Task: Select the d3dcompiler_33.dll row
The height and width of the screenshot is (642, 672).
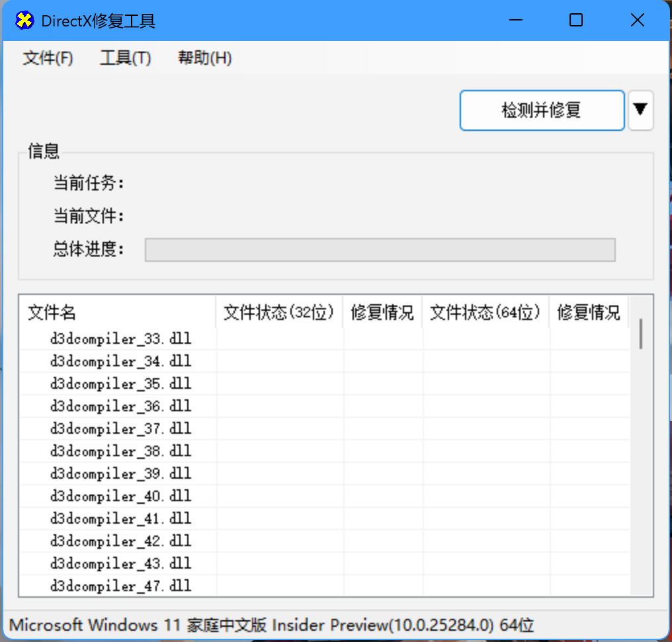Action: click(x=325, y=339)
